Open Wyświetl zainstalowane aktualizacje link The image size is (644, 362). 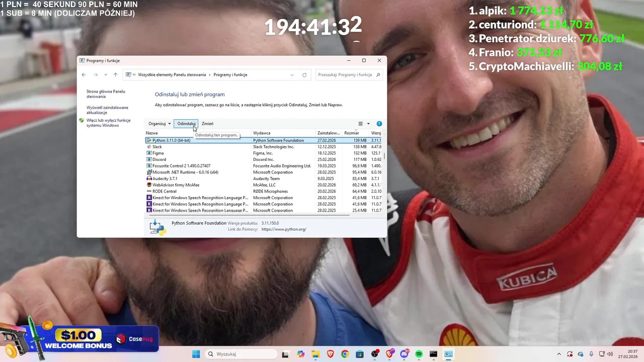click(x=107, y=110)
